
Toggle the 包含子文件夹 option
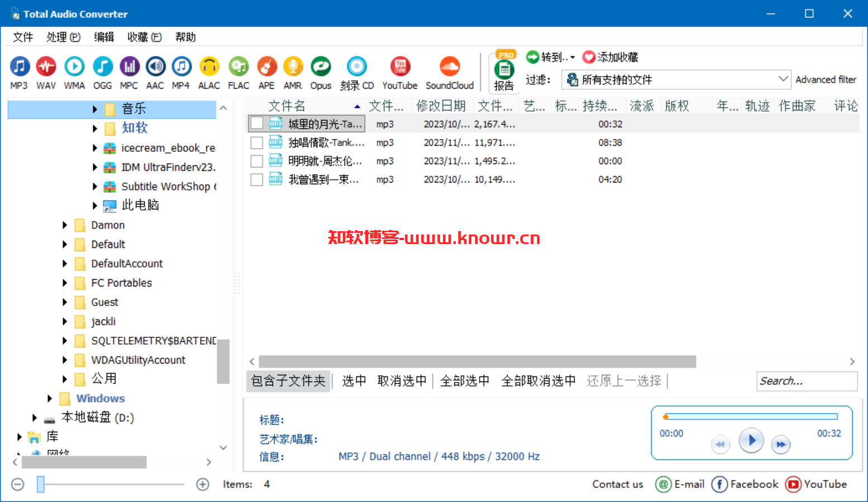tap(288, 381)
